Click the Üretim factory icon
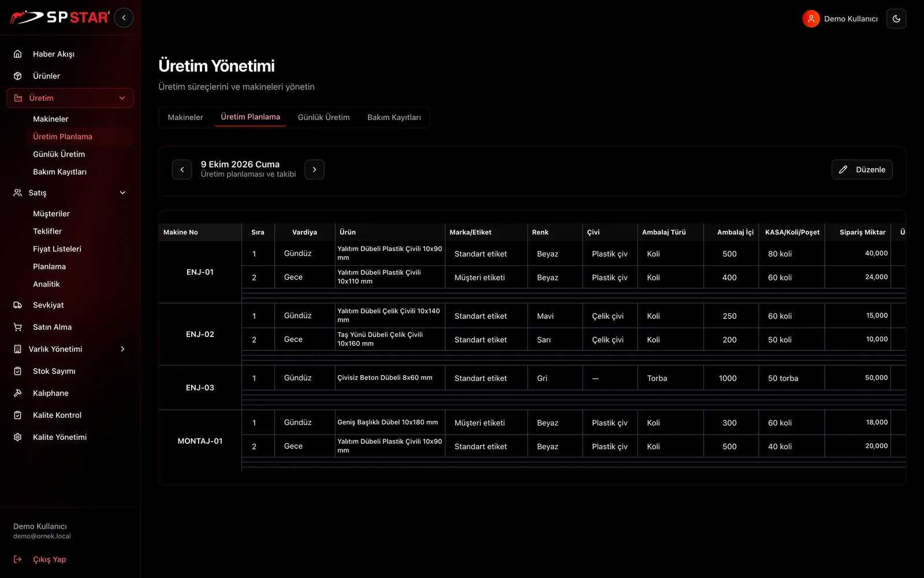This screenshot has width=924, height=578. click(x=18, y=98)
